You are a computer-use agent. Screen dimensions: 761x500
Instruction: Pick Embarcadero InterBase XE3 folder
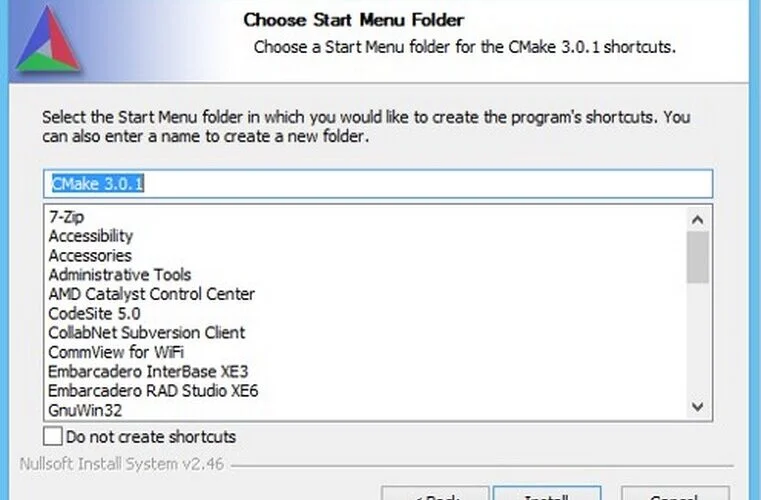click(x=148, y=371)
